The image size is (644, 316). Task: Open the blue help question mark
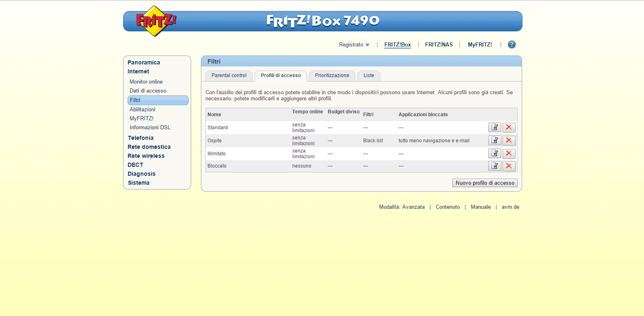coord(512,44)
